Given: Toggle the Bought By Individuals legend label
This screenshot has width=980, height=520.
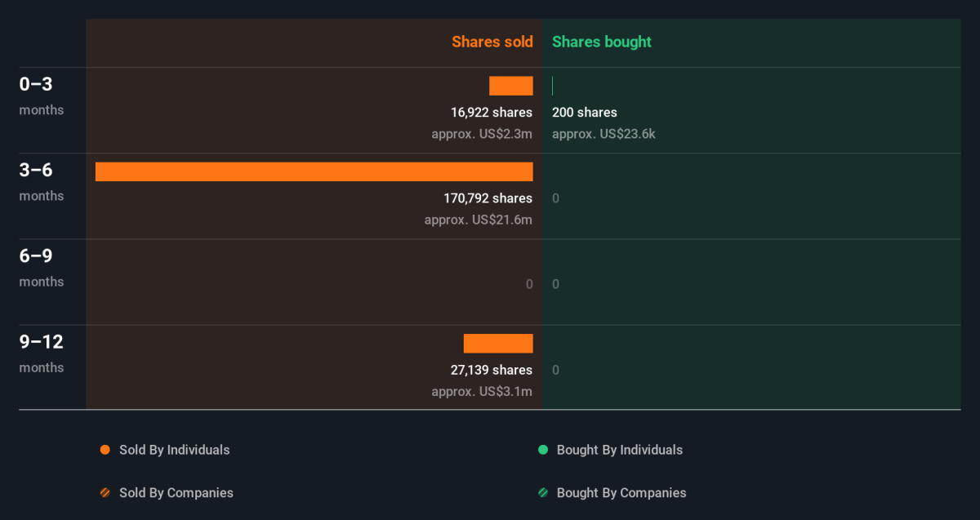Looking at the screenshot, I should click(620, 450).
